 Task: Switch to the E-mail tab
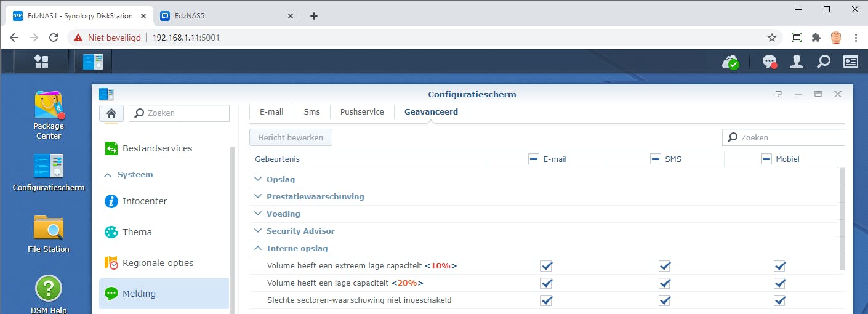pos(271,112)
